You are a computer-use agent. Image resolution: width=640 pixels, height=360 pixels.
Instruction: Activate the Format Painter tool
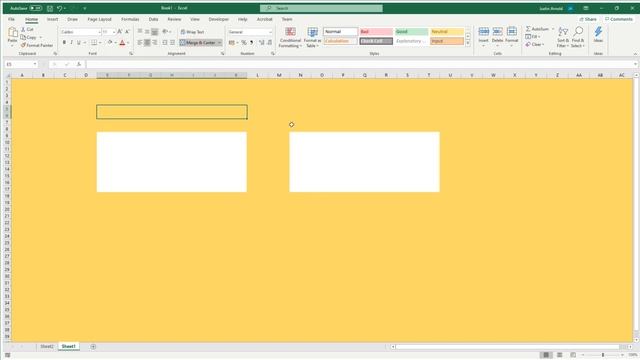coord(37,45)
